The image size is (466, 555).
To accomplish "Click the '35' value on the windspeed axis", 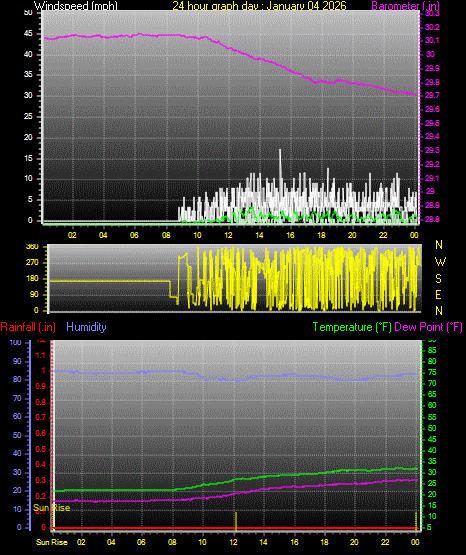I will pyautogui.click(x=28, y=75).
